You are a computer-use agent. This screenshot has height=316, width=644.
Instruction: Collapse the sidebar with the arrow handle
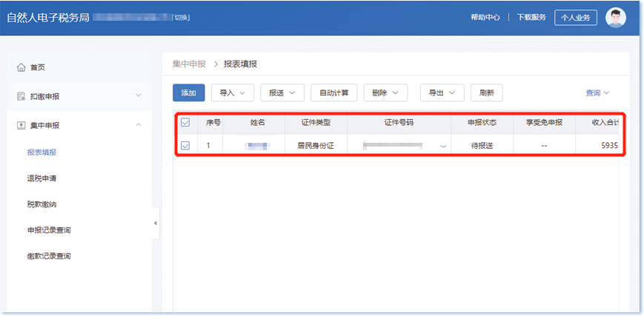point(156,223)
